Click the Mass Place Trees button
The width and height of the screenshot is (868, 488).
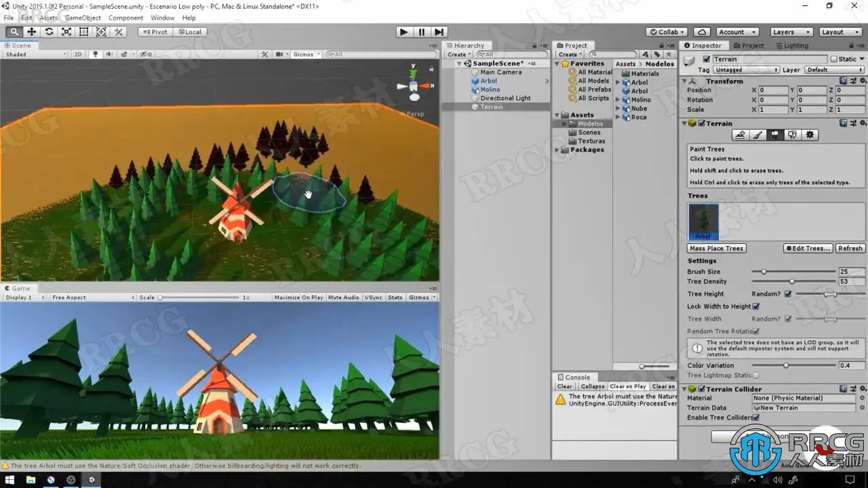[717, 248]
